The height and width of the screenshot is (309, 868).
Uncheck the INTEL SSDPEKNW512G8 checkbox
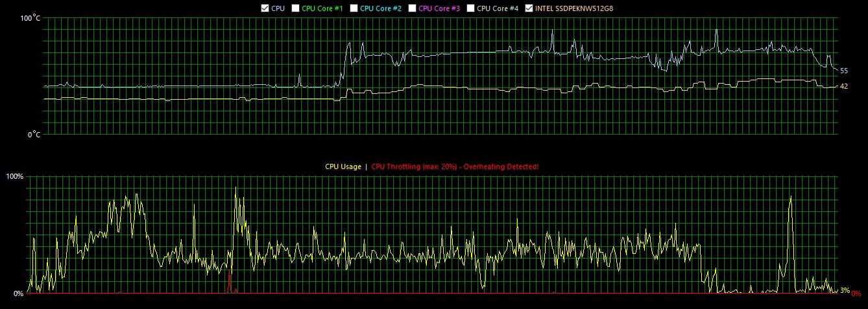[x=529, y=8]
